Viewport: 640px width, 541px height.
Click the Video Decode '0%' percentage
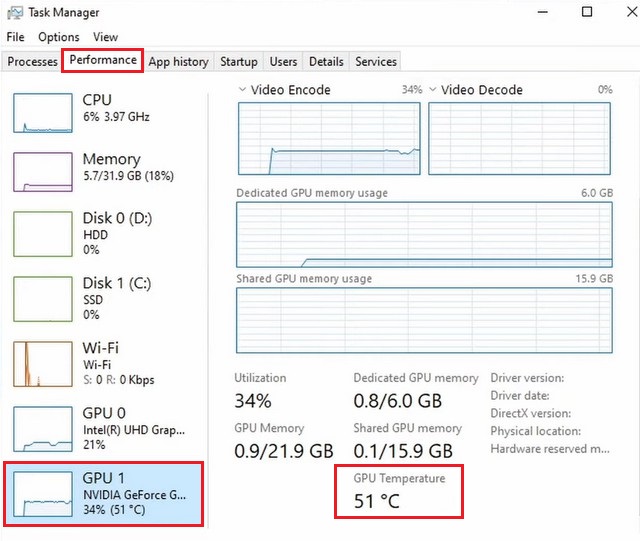coord(605,89)
